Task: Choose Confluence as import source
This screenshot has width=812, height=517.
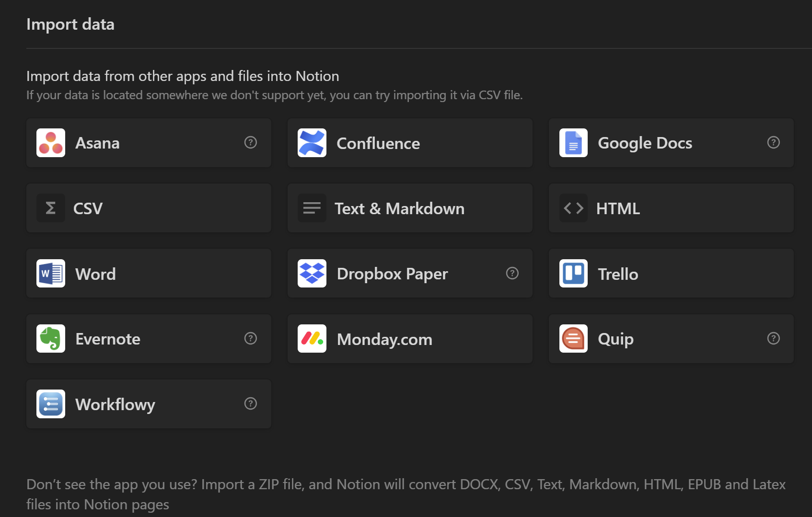Action: (410, 143)
